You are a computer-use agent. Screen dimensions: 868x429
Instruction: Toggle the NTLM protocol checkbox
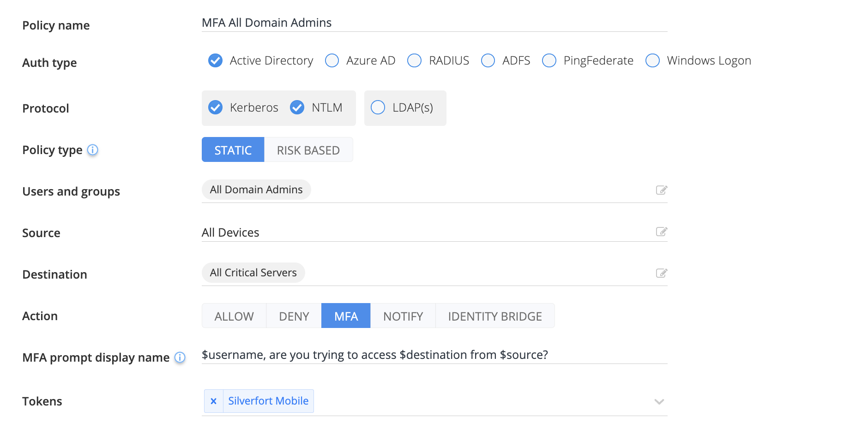(297, 107)
